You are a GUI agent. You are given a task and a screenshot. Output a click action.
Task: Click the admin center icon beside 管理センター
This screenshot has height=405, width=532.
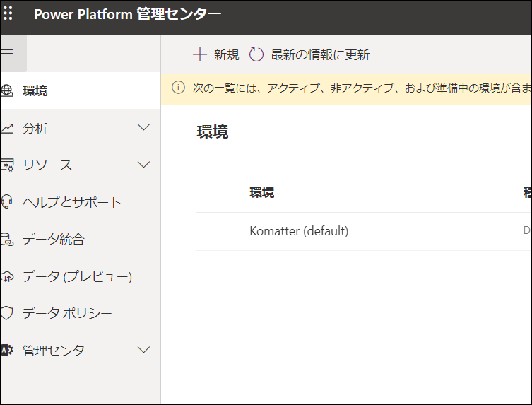7,350
